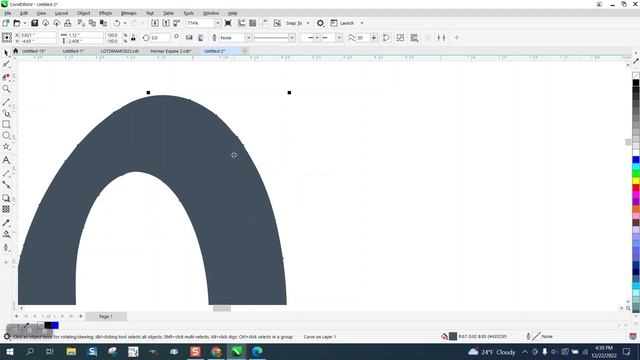Expand the Undo history dropdown arrow
The image size is (640, 360).
click(125, 23)
